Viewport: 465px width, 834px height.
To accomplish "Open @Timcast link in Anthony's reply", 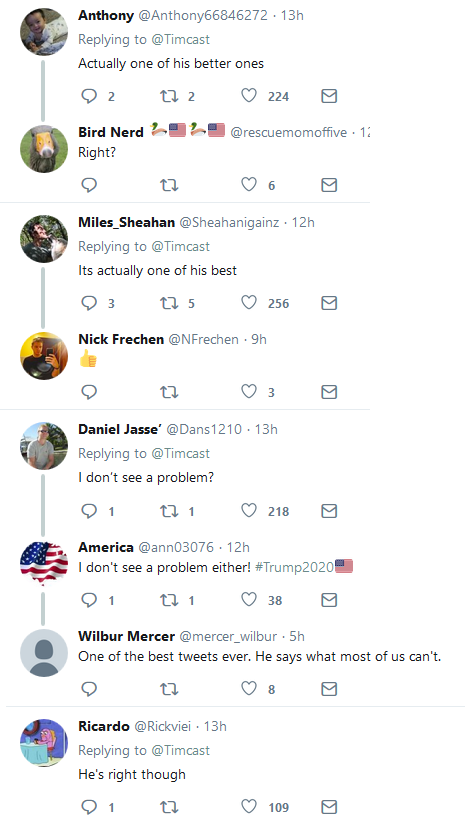I will (x=180, y=39).
